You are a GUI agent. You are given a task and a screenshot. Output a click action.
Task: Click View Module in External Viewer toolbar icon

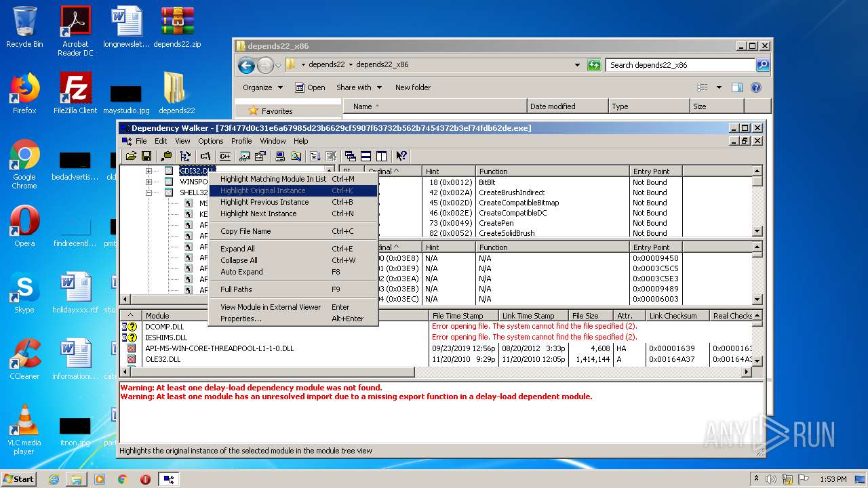245,156
